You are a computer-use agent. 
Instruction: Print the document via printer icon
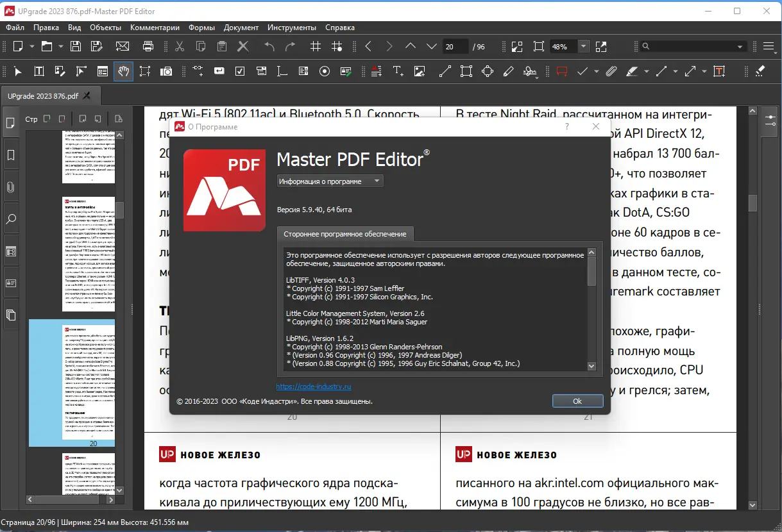[148, 46]
